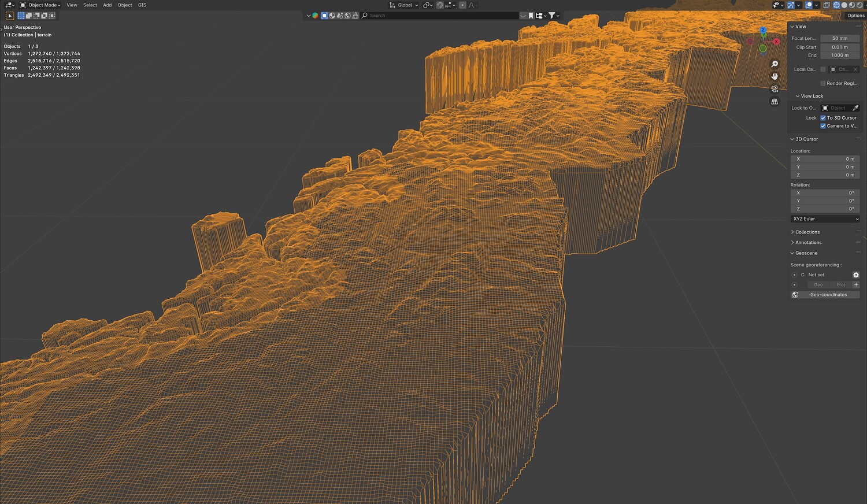The image size is (867, 504).
Task: Open the XYZ Euler rotation mode dropdown
Action: tap(825, 219)
